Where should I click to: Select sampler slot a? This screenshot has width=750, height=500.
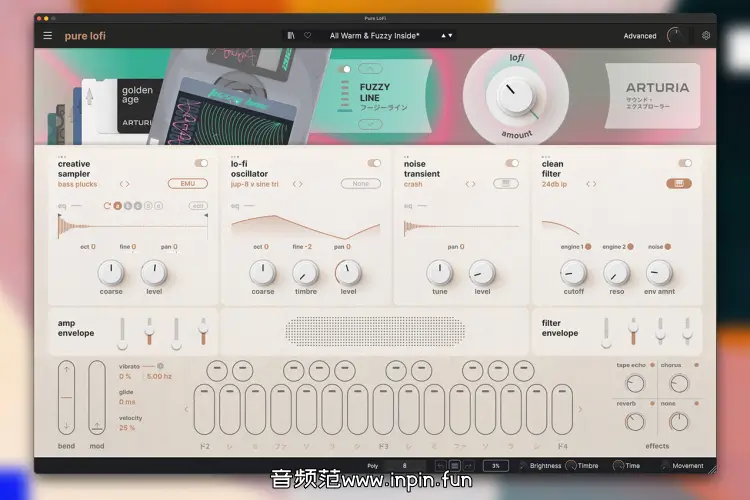click(x=118, y=206)
